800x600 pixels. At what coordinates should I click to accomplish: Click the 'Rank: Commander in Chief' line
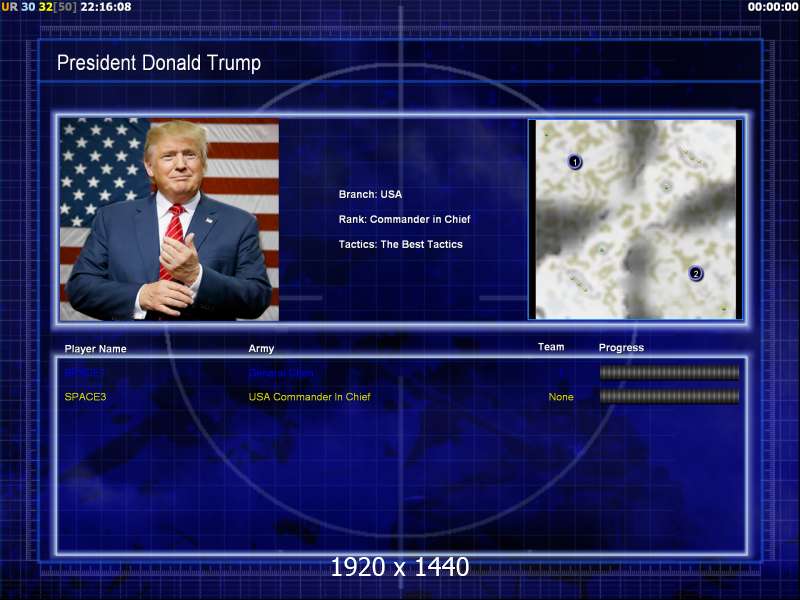405,219
